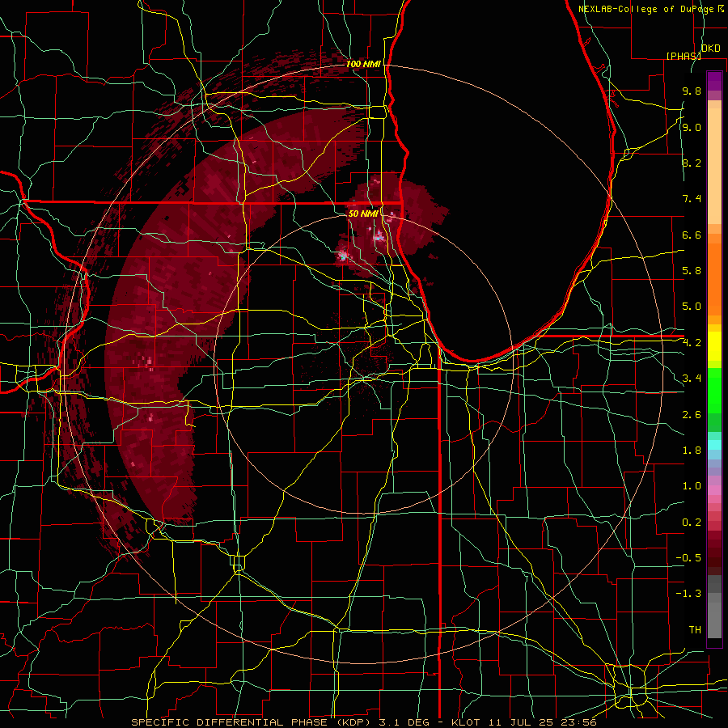Screen dimensions: 728x728
Task: Pick the purple top swatch of legend
Action: click(x=714, y=81)
